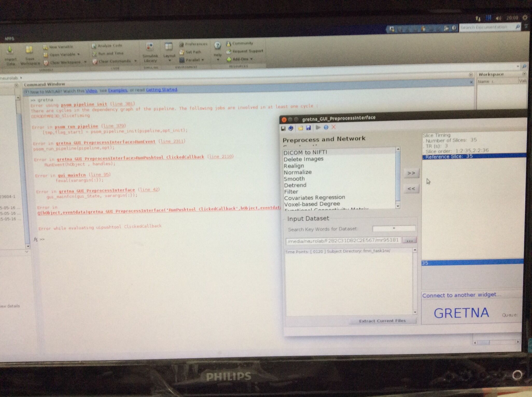This screenshot has width=532, height=397.
Task: Dismiss the New to MATLAB banner
Action: coord(471,82)
